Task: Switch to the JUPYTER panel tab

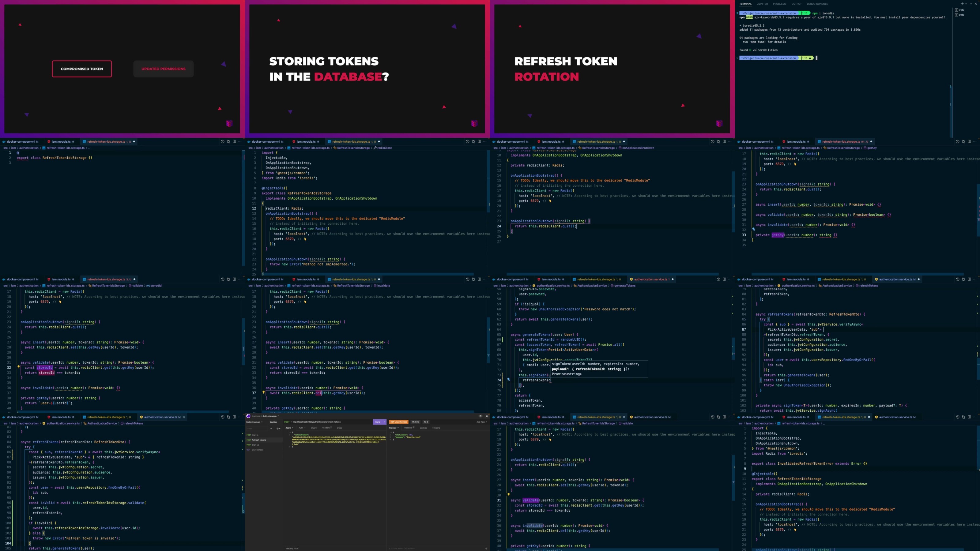Action: pyautogui.click(x=762, y=4)
